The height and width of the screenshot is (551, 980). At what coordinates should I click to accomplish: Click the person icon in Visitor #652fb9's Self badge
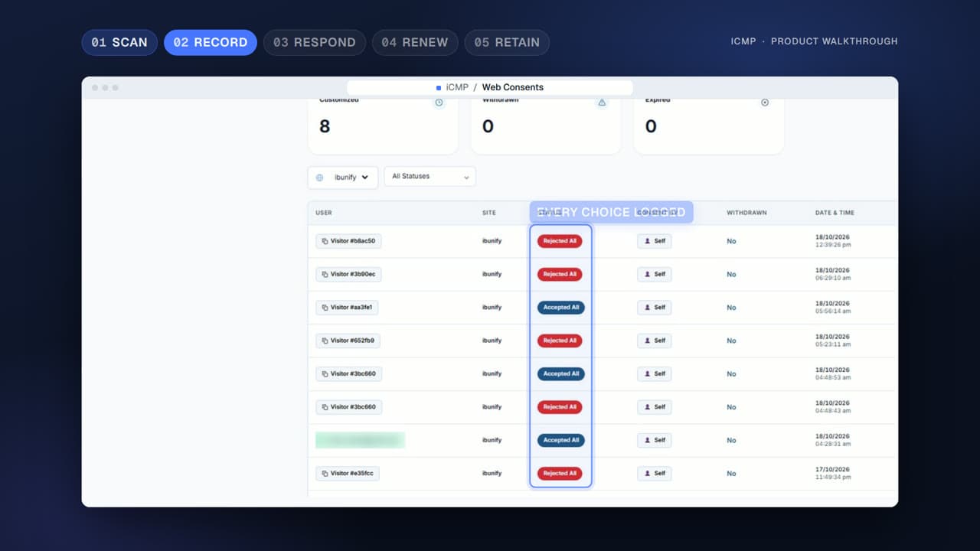point(648,341)
